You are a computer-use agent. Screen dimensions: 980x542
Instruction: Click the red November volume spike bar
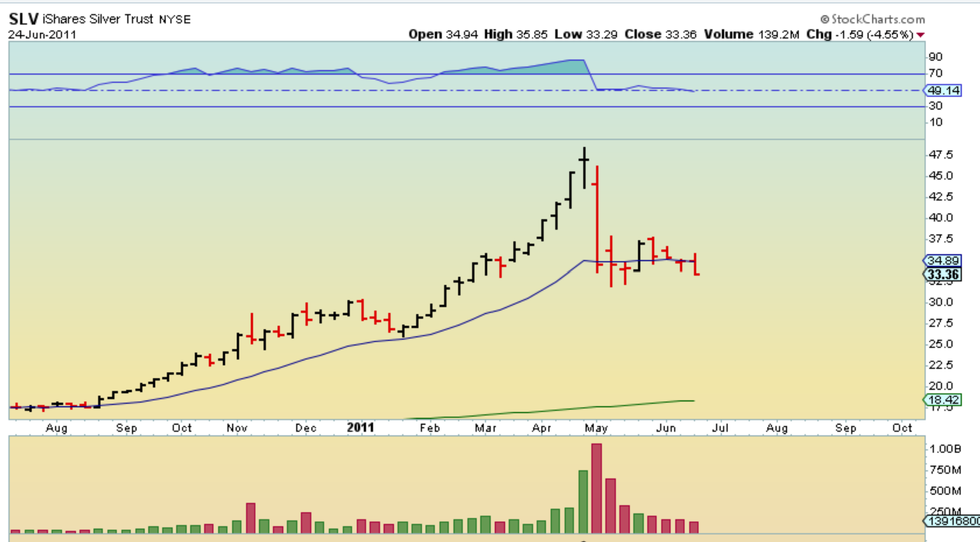[250, 518]
